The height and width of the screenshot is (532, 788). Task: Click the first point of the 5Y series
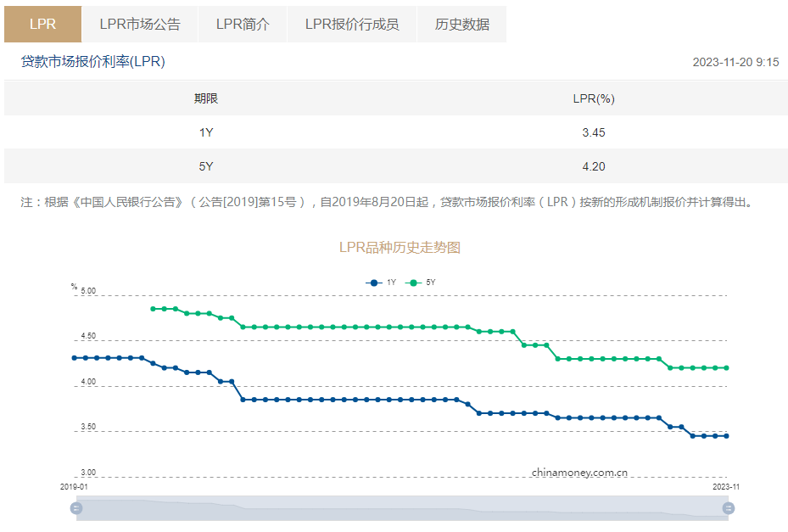[154, 309]
